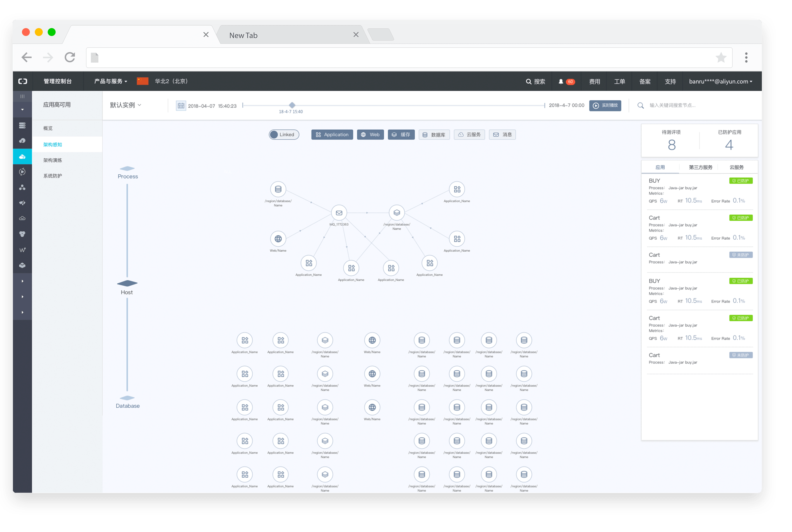792x532 pixels.
Task: Click the 已防护应用 count 4
Action: click(x=729, y=145)
